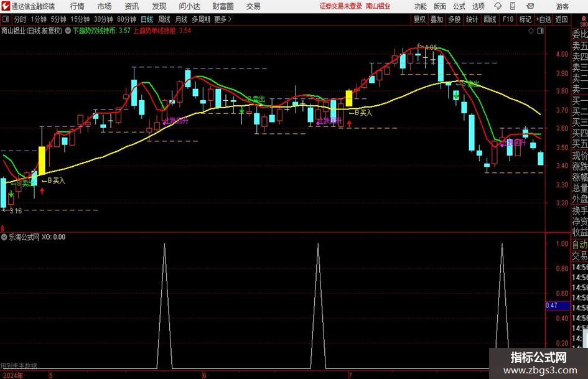Click the 统计 statistics toolbar button
588x379 pixels.
point(472,19)
